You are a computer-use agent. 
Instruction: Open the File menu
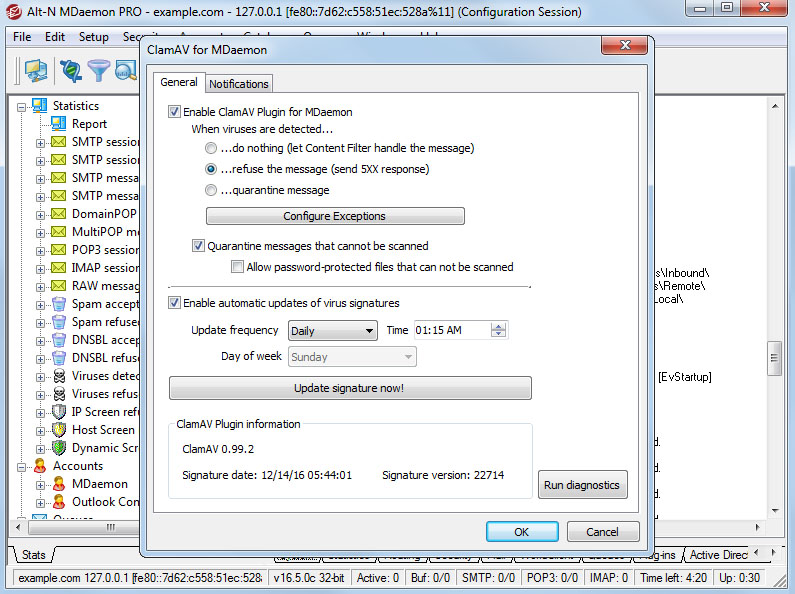22,37
